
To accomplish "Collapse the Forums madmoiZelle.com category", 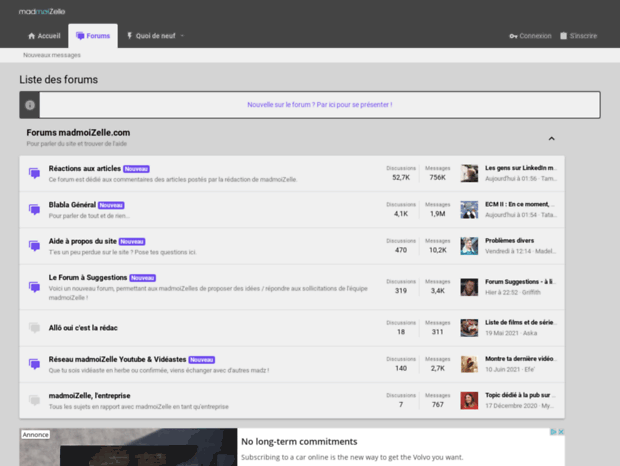I will 551,138.
